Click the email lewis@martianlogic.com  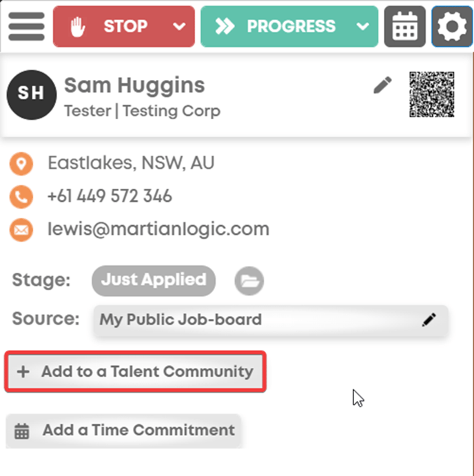[x=158, y=229]
